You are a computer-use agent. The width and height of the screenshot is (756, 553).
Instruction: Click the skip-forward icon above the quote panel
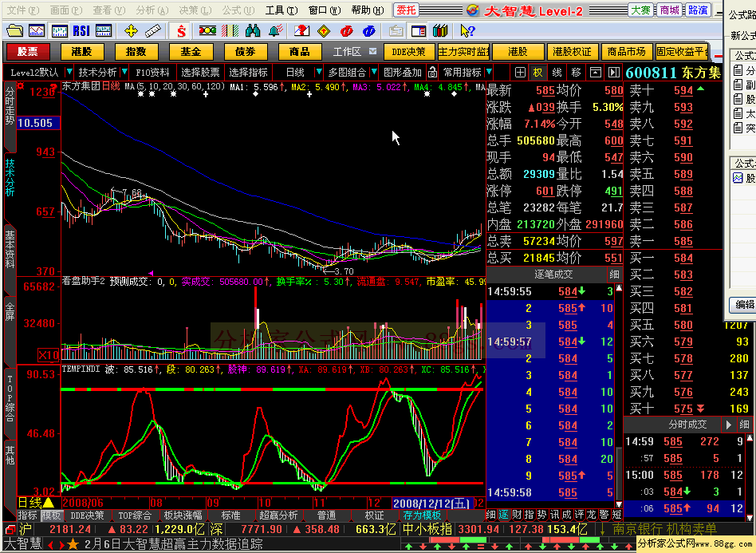(613, 73)
